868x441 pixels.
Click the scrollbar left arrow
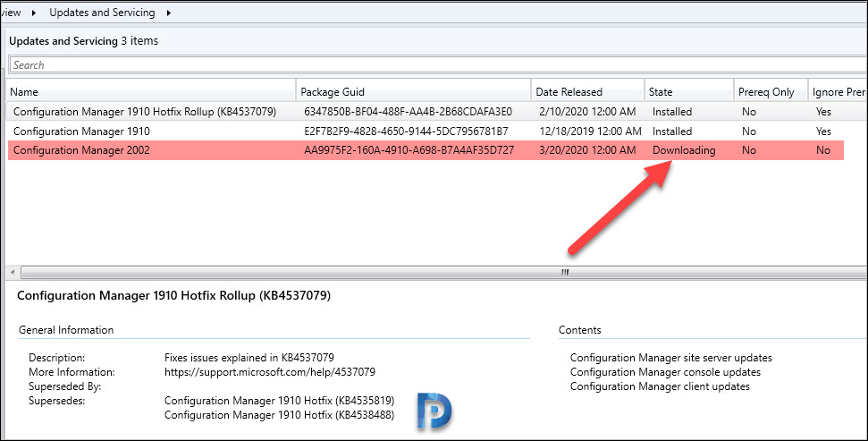(13, 273)
